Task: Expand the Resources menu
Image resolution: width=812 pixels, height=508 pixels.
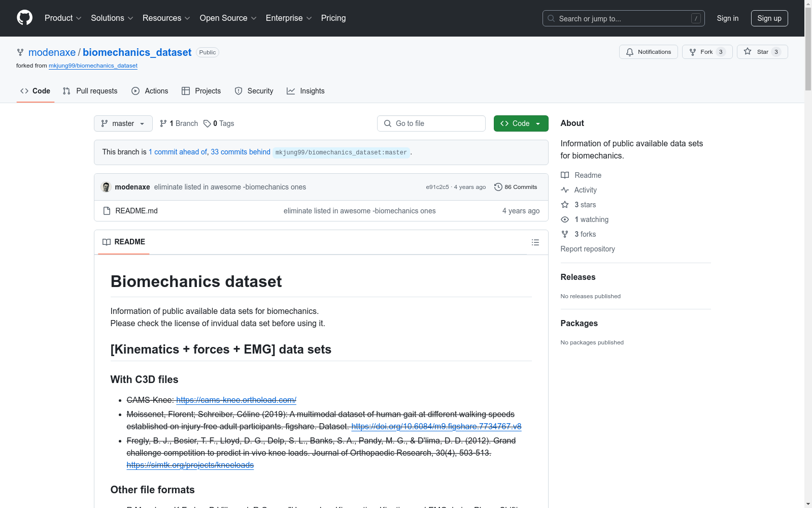Action: tap(166, 18)
